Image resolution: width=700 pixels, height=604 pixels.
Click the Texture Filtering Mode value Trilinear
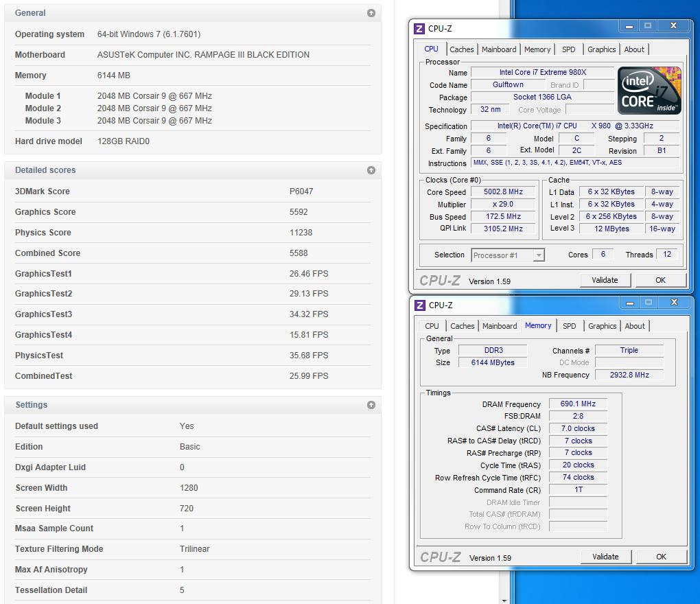[x=195, y=549]
